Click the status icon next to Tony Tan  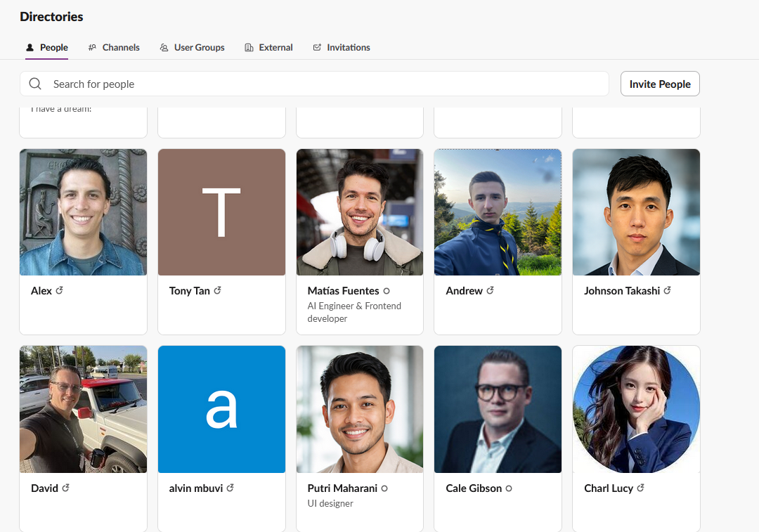click(217, 290)
